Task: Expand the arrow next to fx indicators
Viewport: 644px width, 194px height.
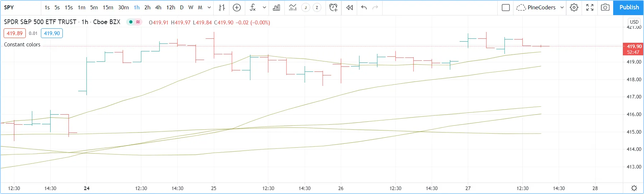Action: click(264, 8)
